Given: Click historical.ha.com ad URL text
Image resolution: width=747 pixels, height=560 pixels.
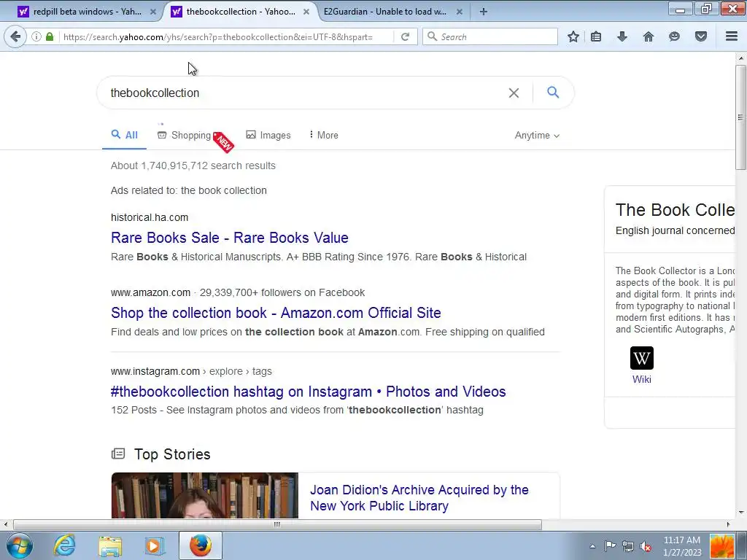Looking at the screenshot, I should (x=150, y=217).
